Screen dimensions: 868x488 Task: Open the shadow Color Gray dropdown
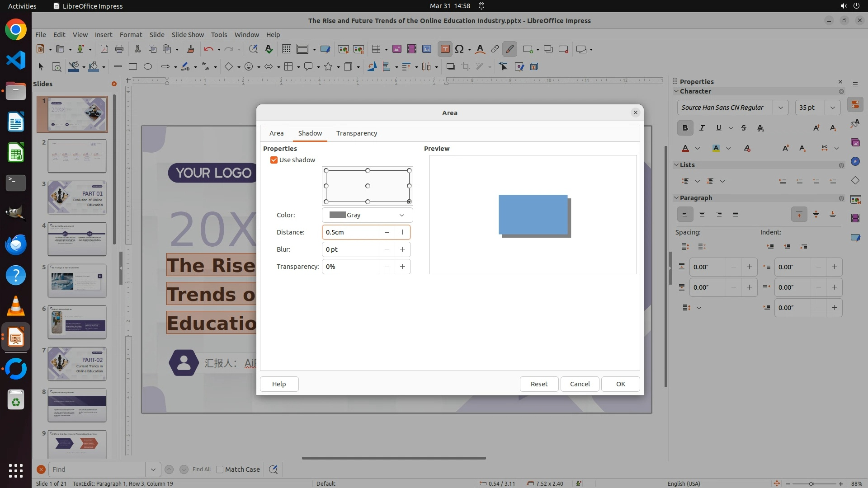[x=367, y=215]
